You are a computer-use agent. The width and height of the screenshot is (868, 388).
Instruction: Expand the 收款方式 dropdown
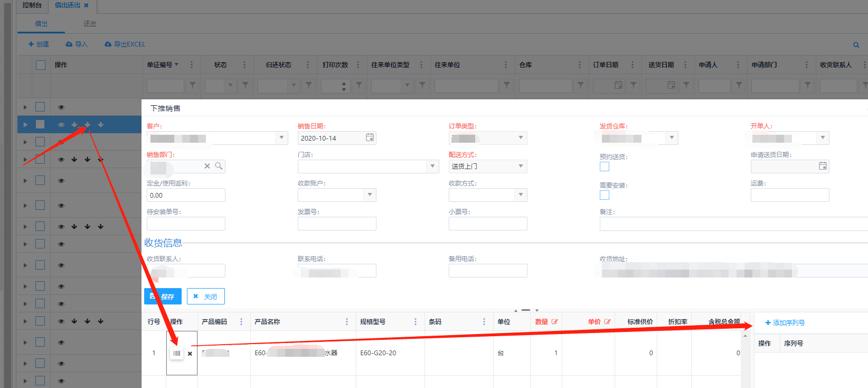[521, 195]
